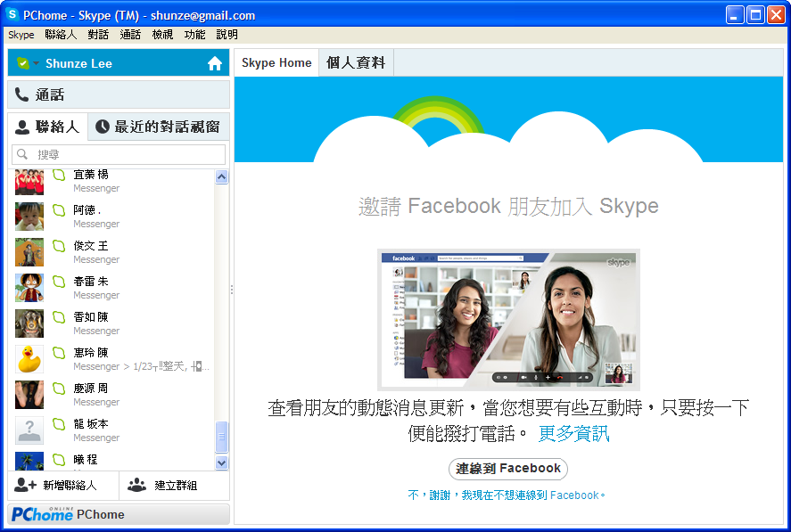Select 惠玲 陳's rubber duck avatar
791x532 pixels.
point(29,359)
